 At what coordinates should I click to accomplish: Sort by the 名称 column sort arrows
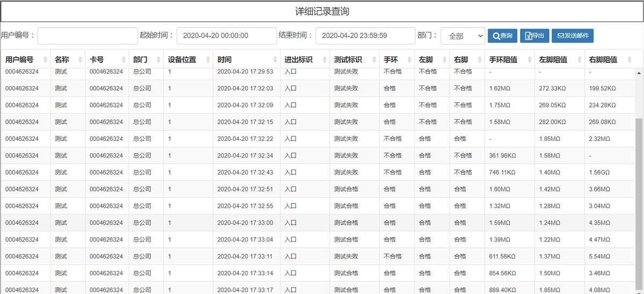click(x=80, y=60)
